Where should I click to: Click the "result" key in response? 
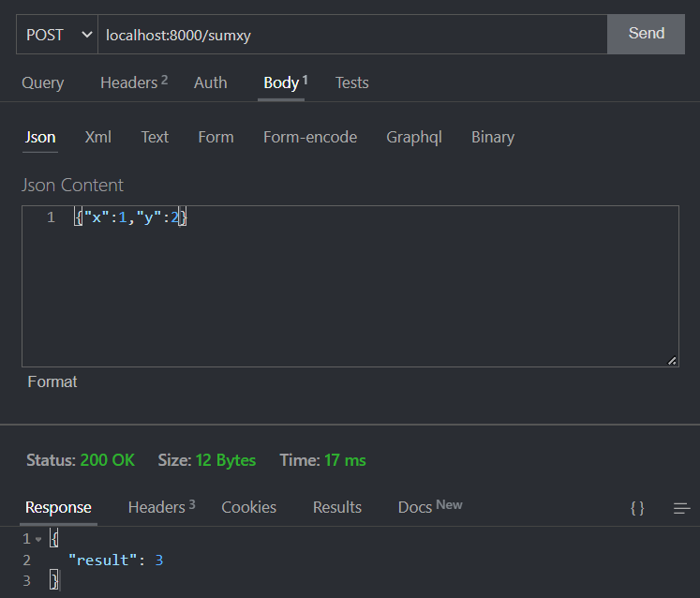tap(103, 560)
